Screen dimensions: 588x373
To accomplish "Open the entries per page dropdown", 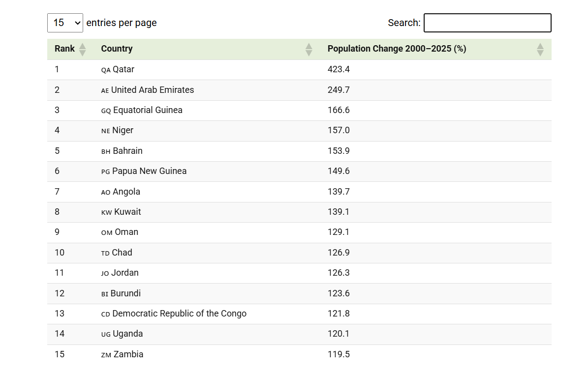I will [65, 23].
